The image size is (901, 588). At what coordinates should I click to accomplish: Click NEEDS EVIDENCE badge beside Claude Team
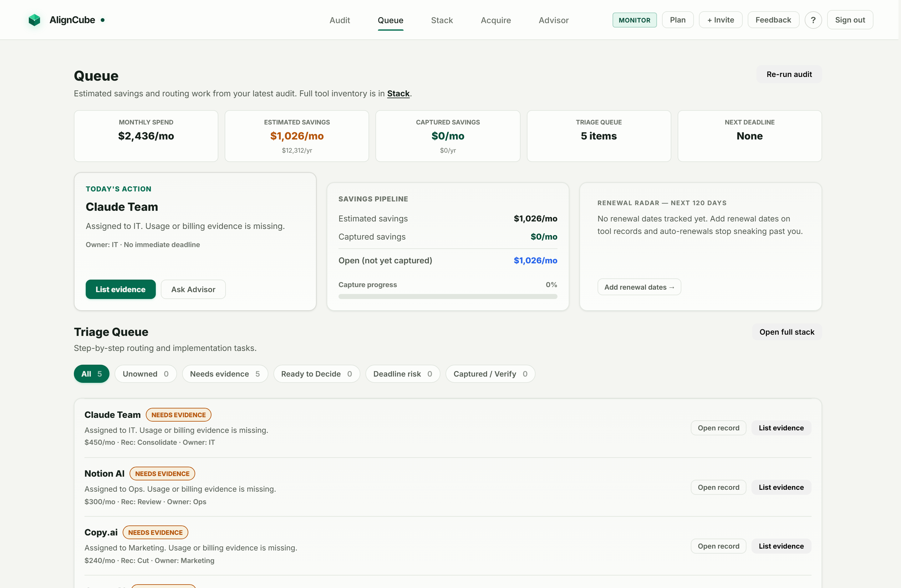click(178, 415)
